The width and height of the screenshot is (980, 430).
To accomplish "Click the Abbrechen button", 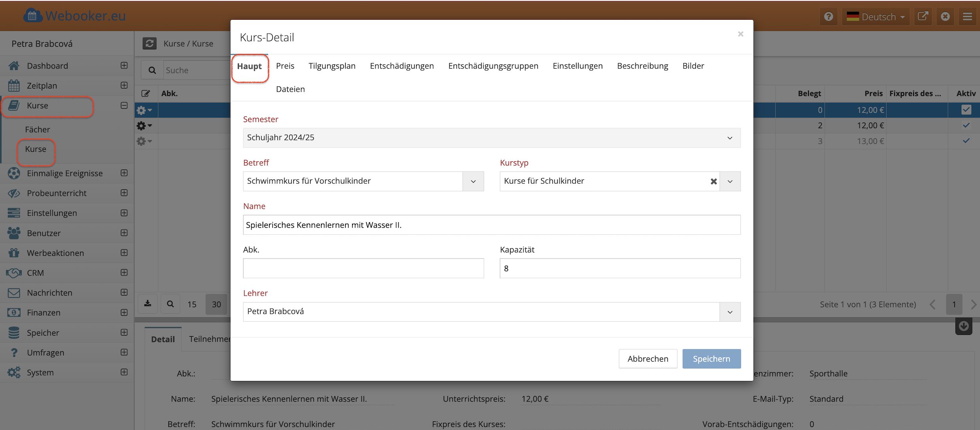I will 648,359.
